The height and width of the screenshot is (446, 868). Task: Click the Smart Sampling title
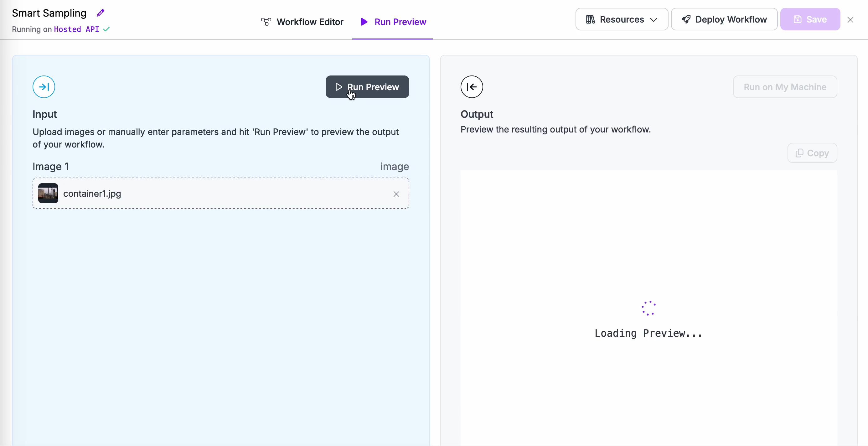49,13
